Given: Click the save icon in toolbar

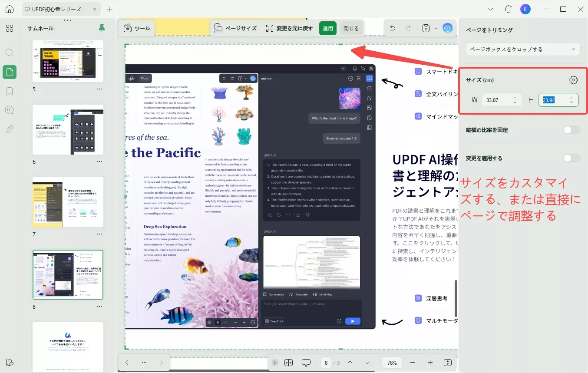Looking at the screenshot, I should click(x=426, y=28).
